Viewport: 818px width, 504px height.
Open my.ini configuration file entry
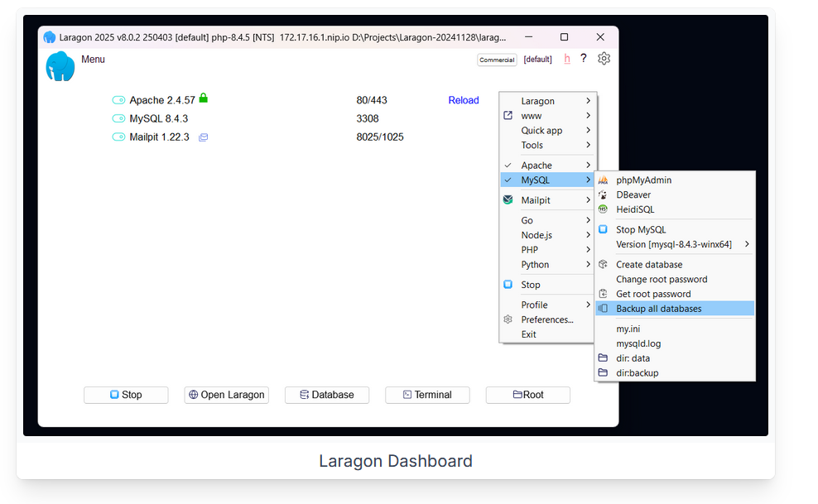[x=628, y=329]
